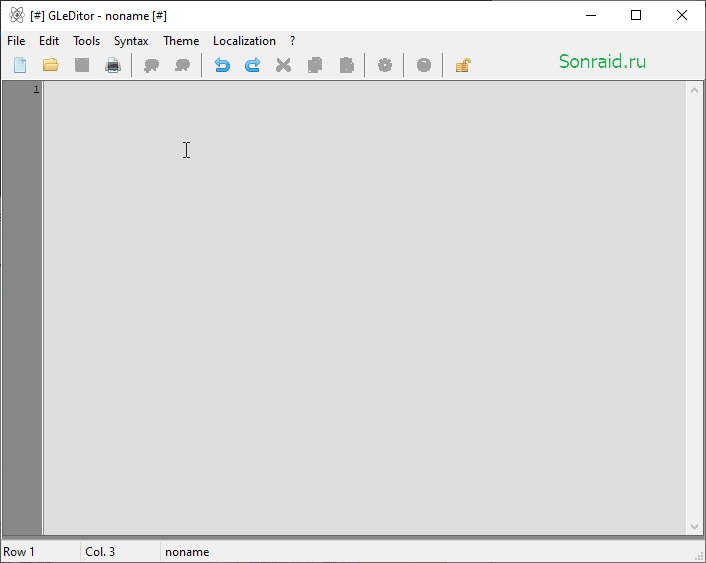
Task: Click the 'noname' file name in status bar
Action: [x=187, y=552]
